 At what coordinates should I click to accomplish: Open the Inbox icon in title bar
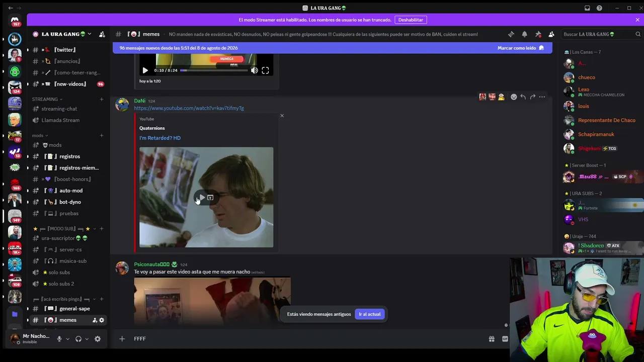pos(587,8)
